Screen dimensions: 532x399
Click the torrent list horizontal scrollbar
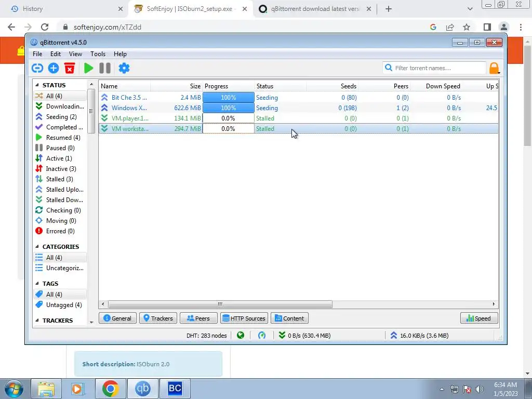220,304
